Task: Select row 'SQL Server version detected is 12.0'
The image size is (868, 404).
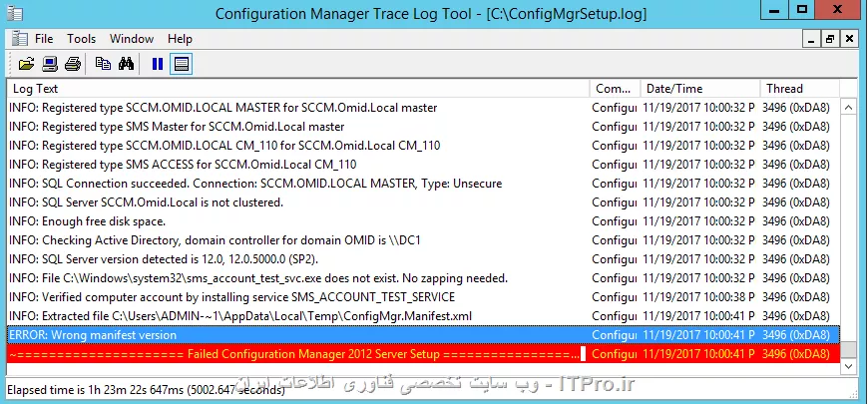Action: [423, 259]
